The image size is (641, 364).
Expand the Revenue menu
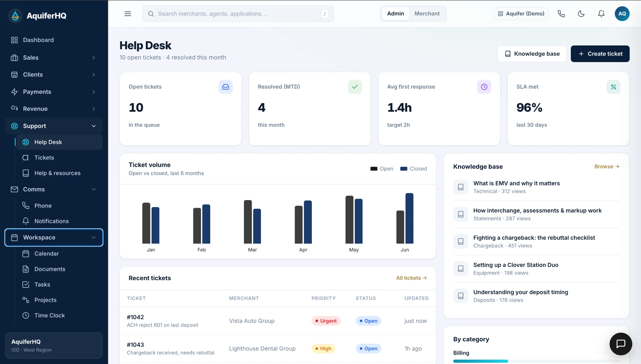pos(54,109)
